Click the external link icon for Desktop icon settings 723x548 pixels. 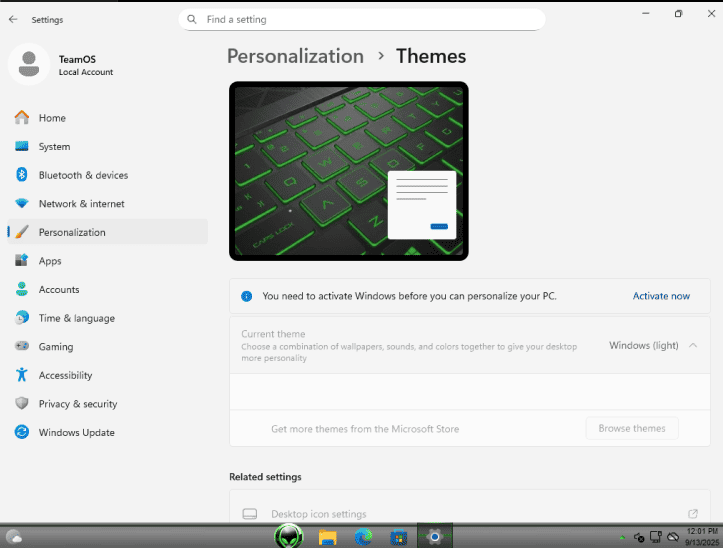point(693,513)
